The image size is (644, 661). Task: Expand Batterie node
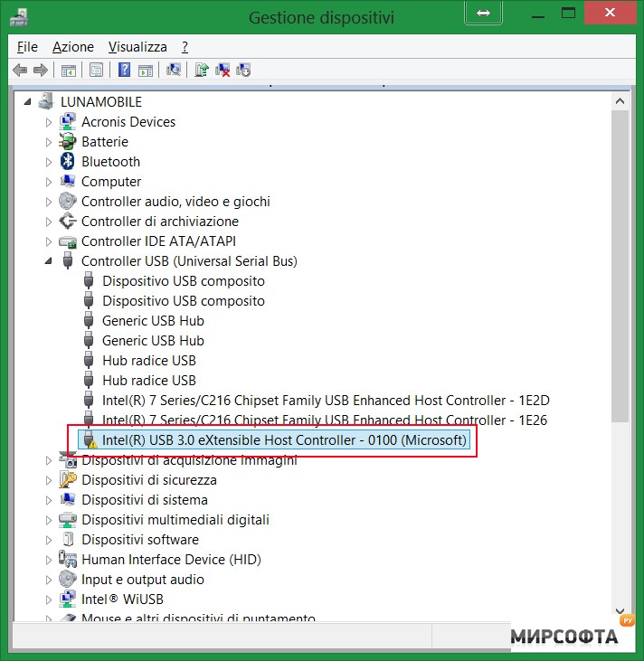[49, 142]
